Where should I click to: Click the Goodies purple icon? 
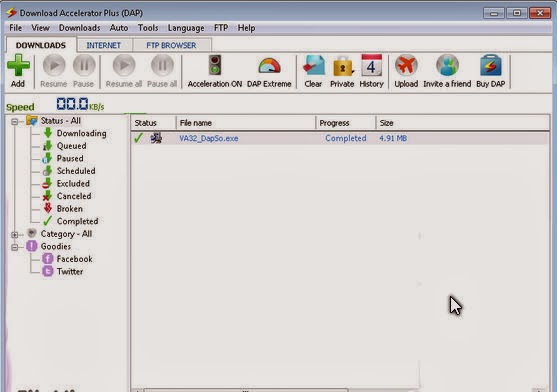click(x=32, y=246)
